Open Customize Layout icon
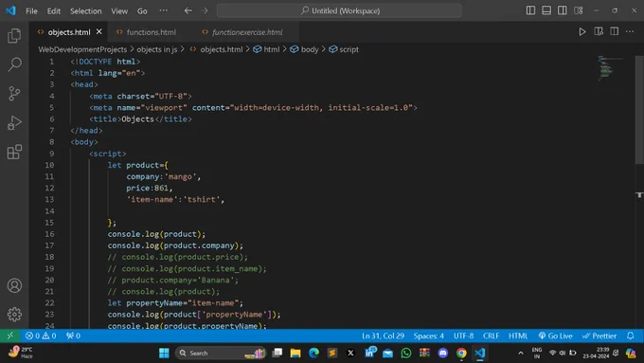The width and height of the screenshot is (644, 363). 579,10
